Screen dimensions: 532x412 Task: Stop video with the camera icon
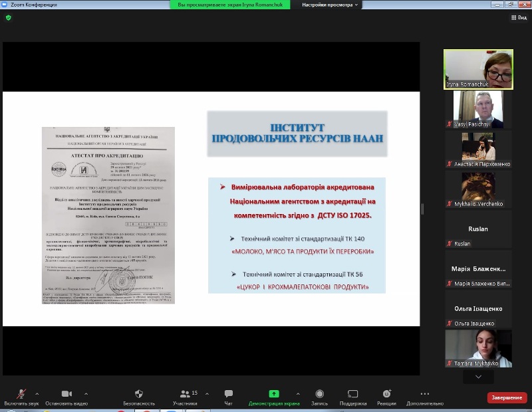pyautogui.click(x=66, y=393)
